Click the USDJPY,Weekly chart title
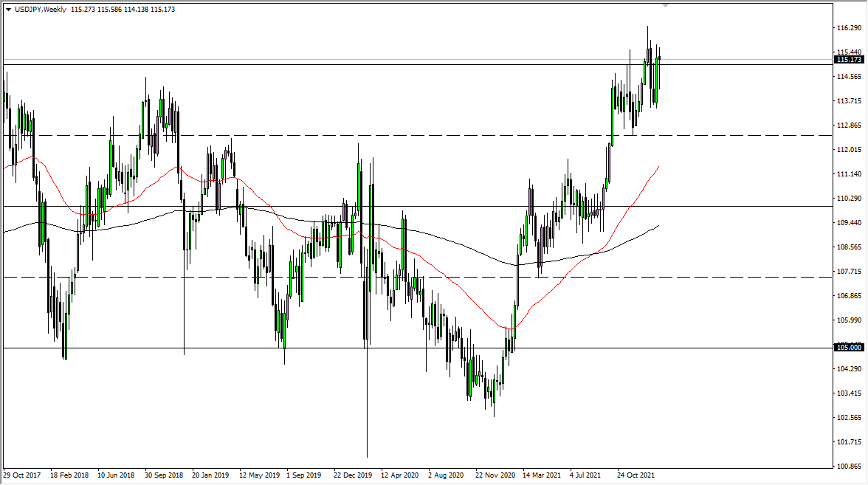The image size is (868, 485). click(41, 10)
